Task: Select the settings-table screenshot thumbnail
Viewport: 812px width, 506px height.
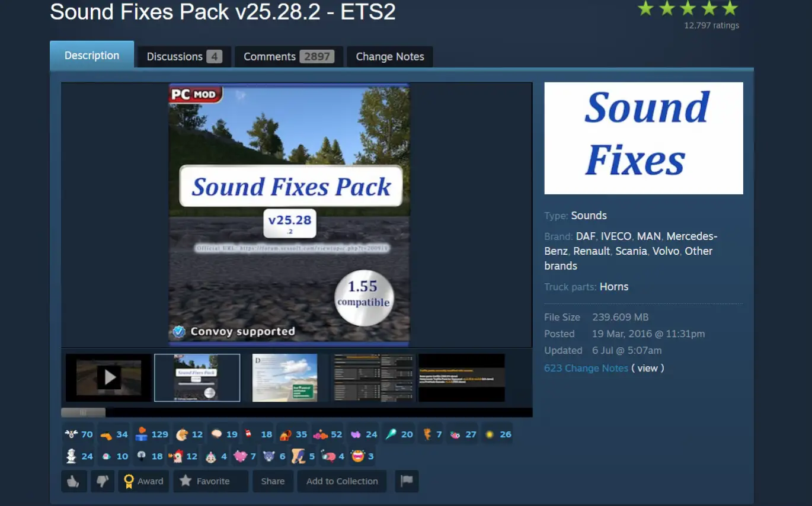Action: point(374,377)
